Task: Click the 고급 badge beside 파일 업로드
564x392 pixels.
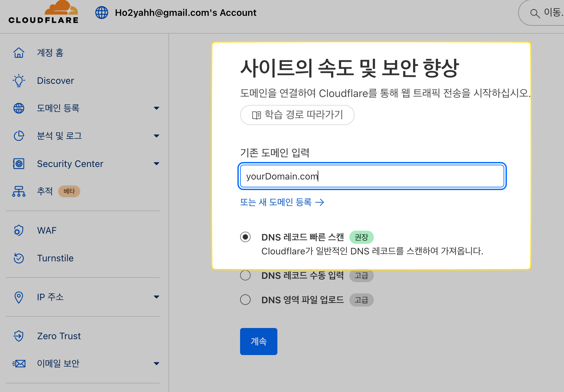Action: 361,300
